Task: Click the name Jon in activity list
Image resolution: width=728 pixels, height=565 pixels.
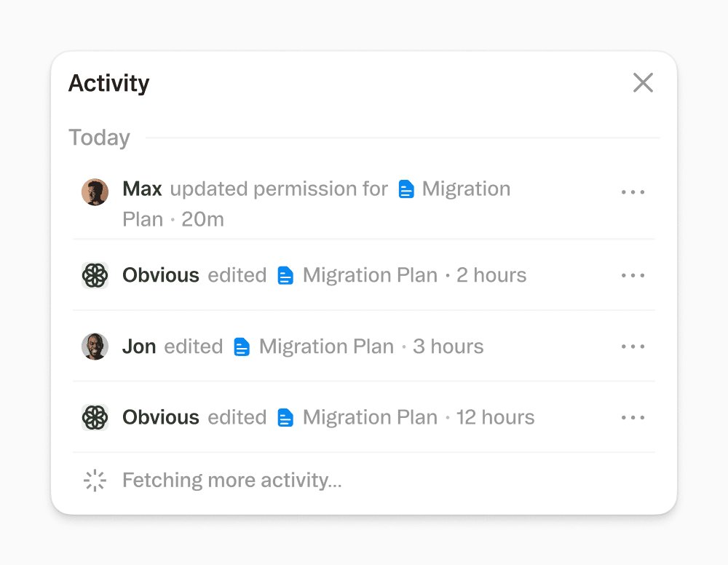Action: pyautogui.click(x=139, y=347)
